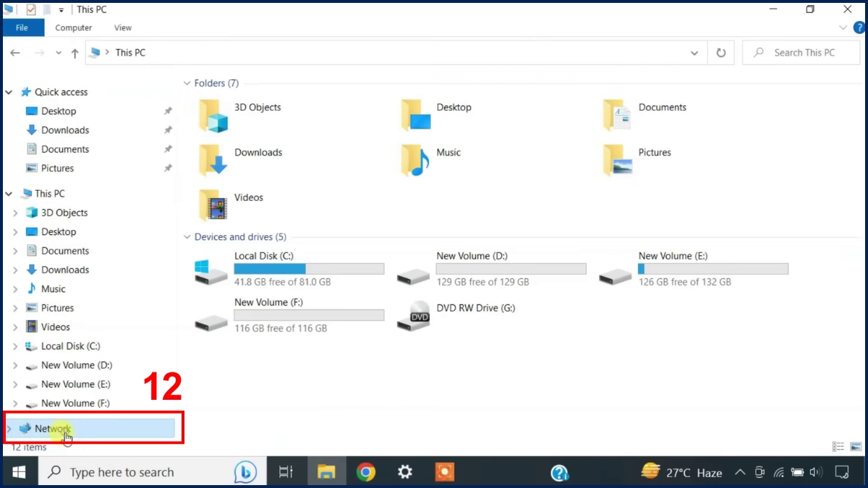This screenshot has width=868, height=488.
Task: Open the Music folder icon
Action: click(x=415, y=160)
